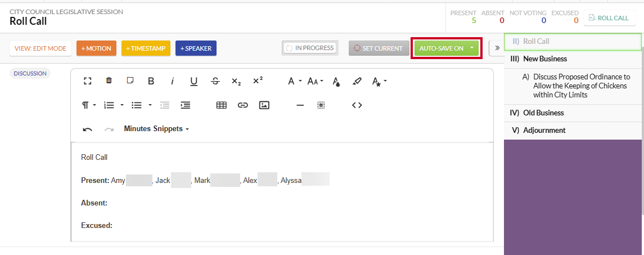Click the text color droplet icon
This screenshot has width=644, height=255.
336,82
